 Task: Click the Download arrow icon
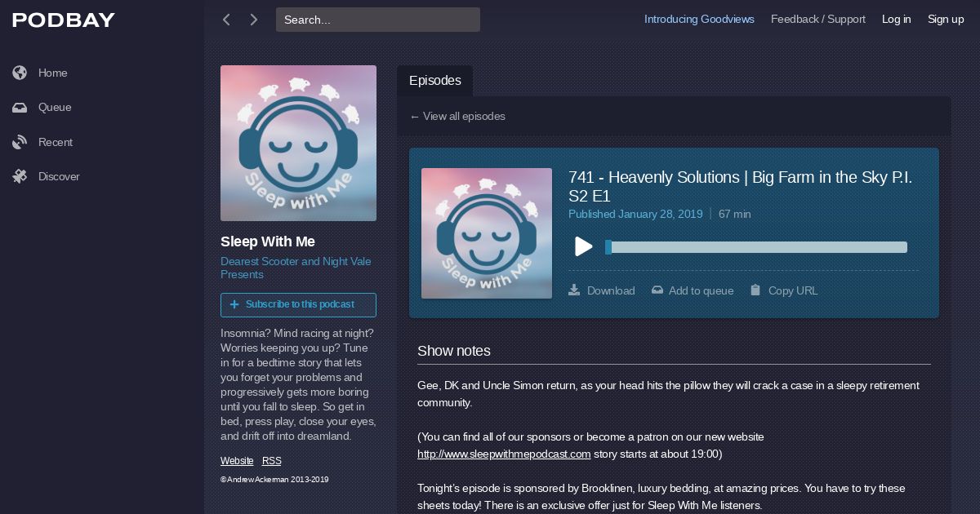(x=574, y=290)
